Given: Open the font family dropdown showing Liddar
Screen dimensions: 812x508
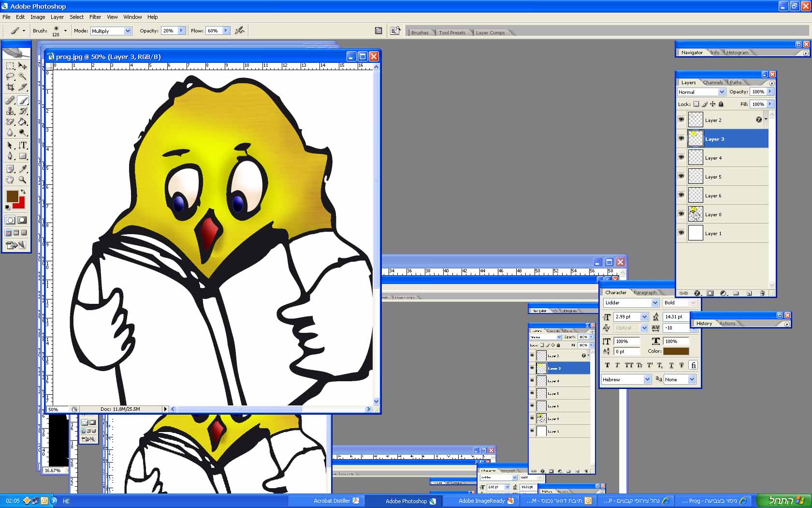Looking at the screenshot, I should tap(631, 303).
